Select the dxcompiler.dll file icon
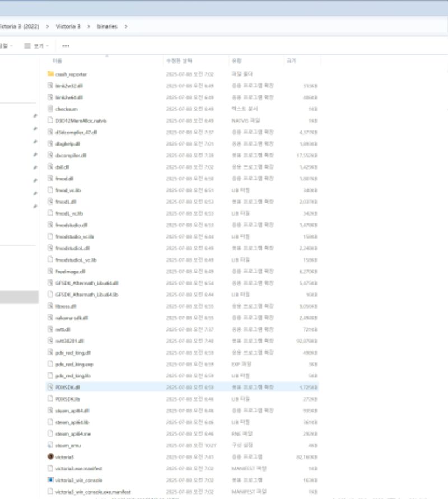This screenshot has height=499, width=448. coord(50,155)
